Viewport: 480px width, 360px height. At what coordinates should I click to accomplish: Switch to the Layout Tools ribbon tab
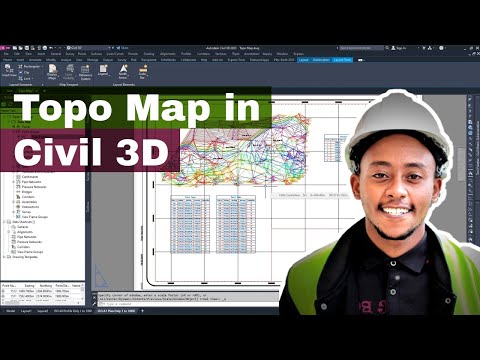pyautogui.click(x=342, y=60)
